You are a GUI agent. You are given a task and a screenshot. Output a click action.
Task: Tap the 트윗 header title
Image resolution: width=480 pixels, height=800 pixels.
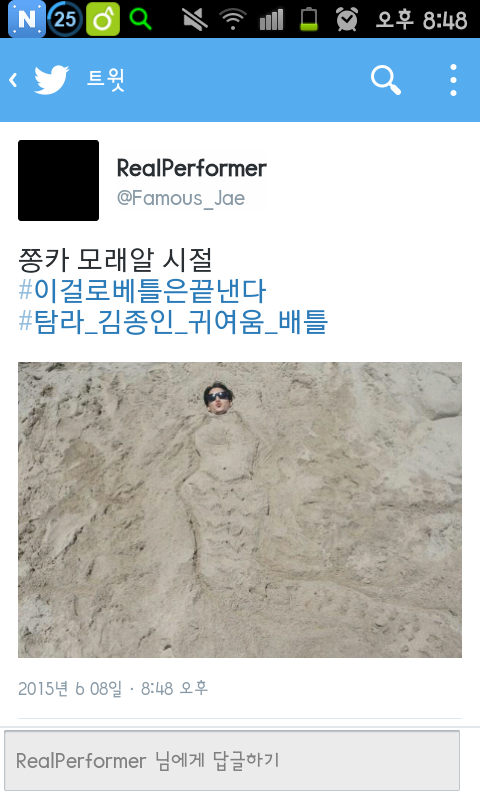point(106,79)
